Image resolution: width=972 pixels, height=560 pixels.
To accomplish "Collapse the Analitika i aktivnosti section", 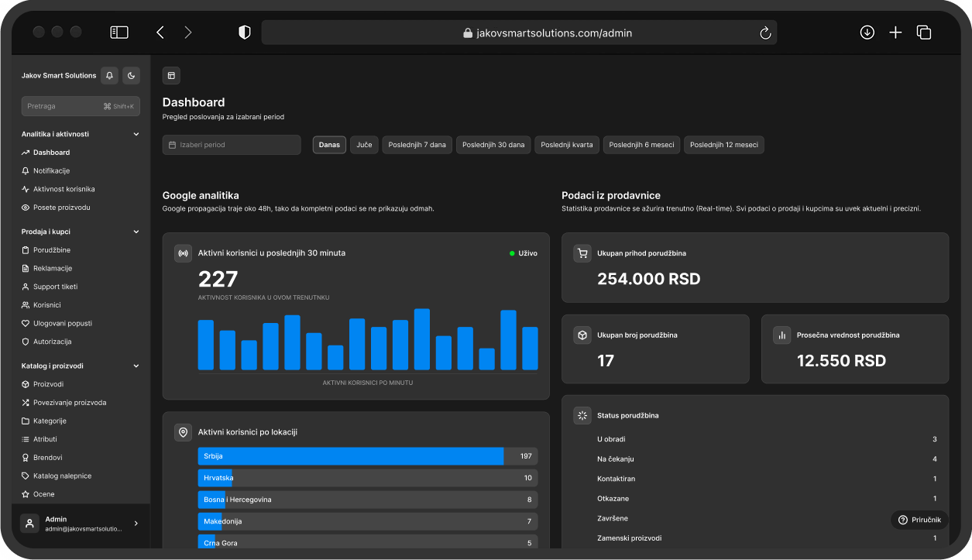I will click(136, 134).
